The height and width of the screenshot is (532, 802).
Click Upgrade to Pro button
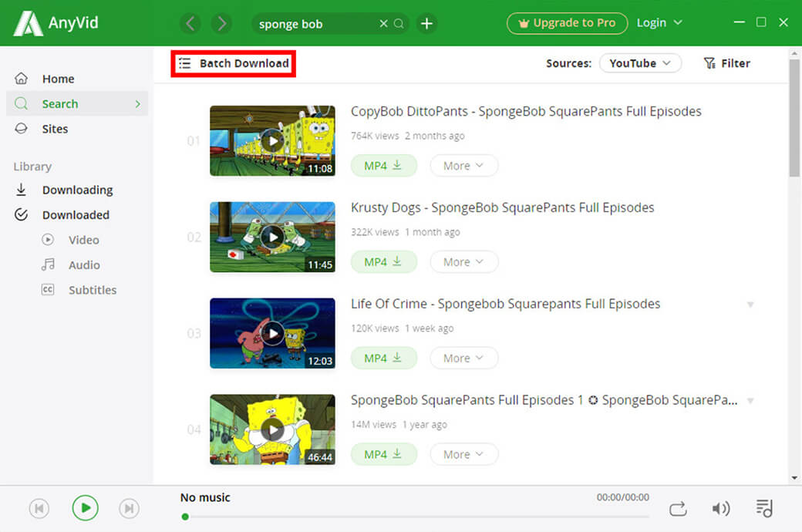point(567,23)
